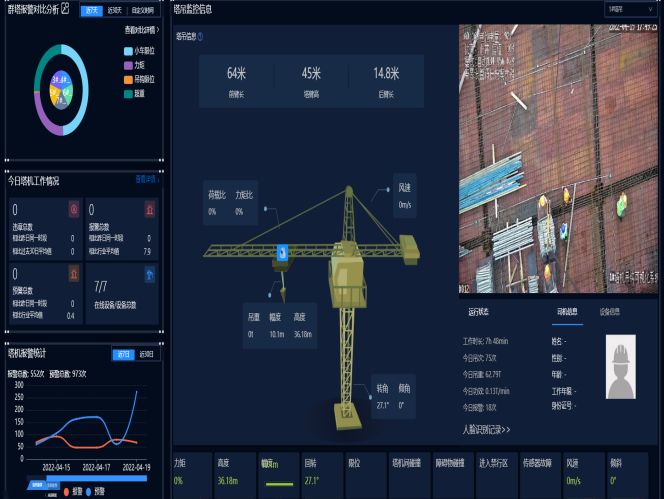Toggle the 吊钩限位 orange legend swatch
This screenshot has height=499, width=664.
(128, 80)
